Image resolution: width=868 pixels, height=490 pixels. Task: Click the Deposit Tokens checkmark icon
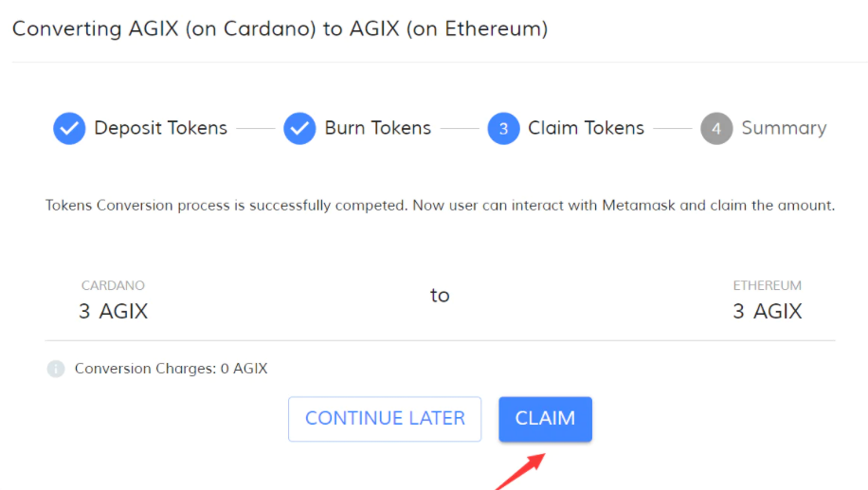pos(69,129)
